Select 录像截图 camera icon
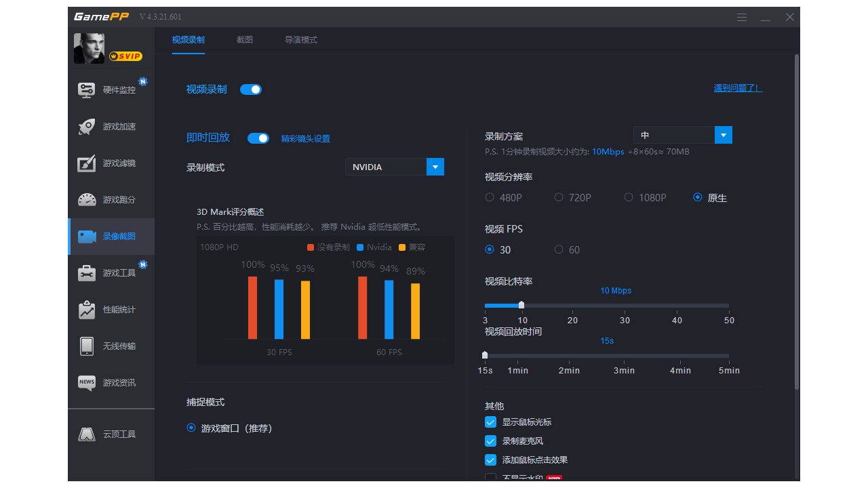868x488 pixels. (87, 237)
